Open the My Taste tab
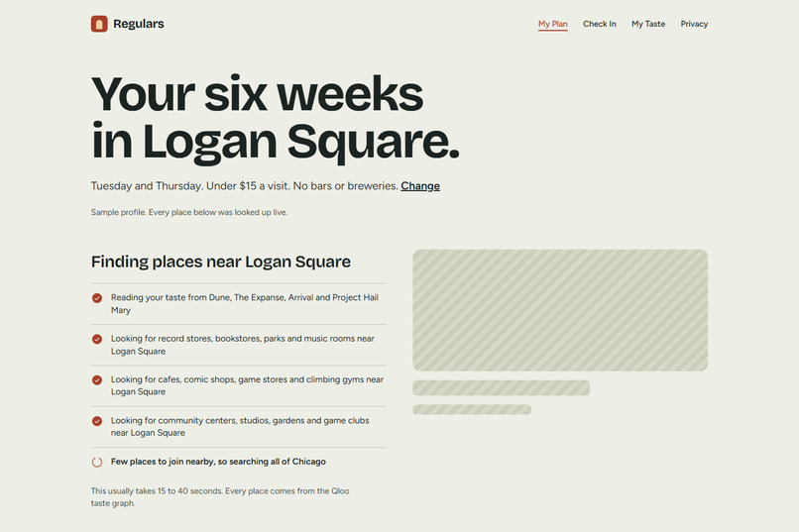Viewport: 799px width, 532px height. pos(648,24)
